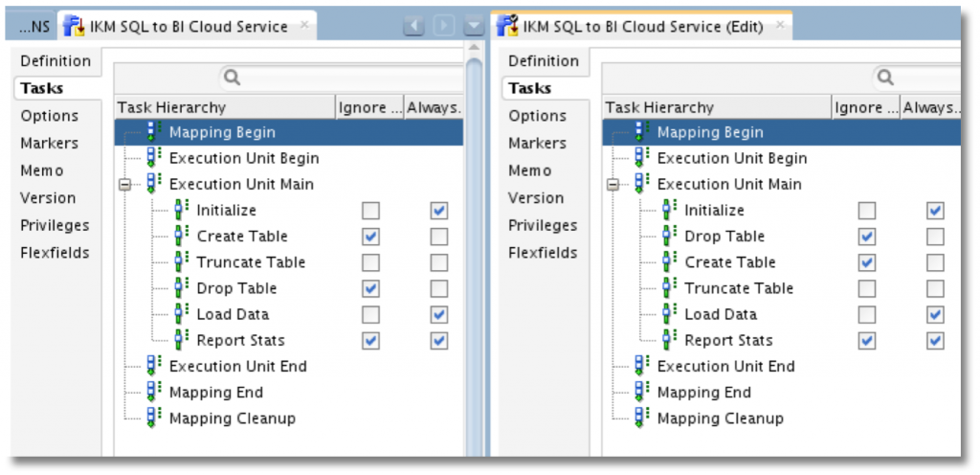Open Memo tab in Edit panel

click(x=529, y=170)
